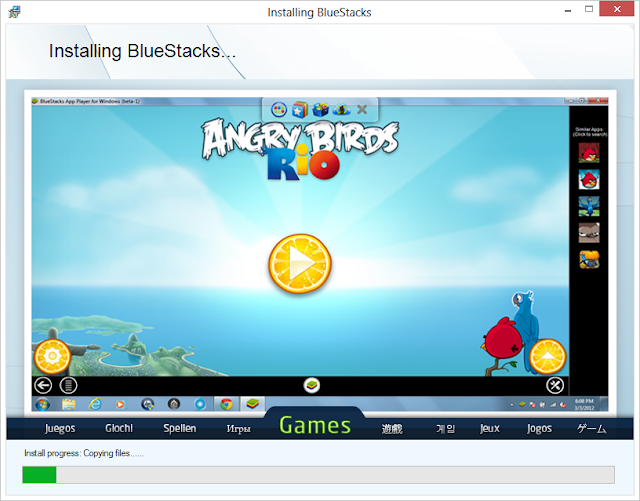640x501 pixels.
Task: Click the gift boxes icon in top toolbar
Action: tap(320, 109)
